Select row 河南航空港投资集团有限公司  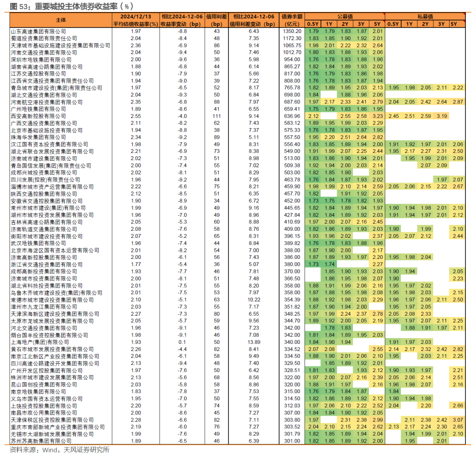(x=238, y=102)
